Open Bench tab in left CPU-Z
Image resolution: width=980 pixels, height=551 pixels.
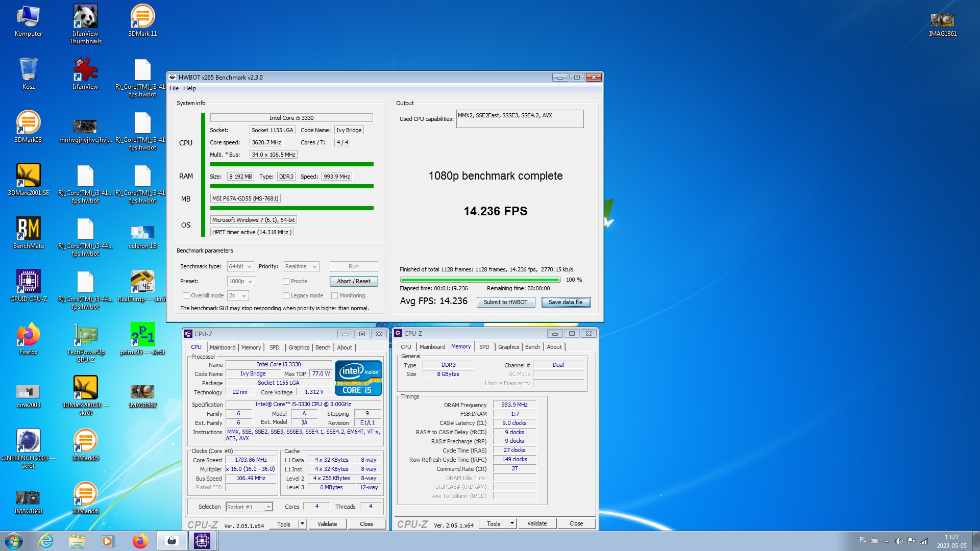click(323, 347)
